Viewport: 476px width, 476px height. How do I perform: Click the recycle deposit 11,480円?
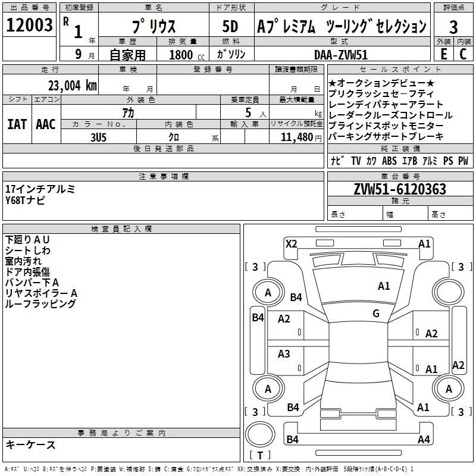tap(301, 137)
